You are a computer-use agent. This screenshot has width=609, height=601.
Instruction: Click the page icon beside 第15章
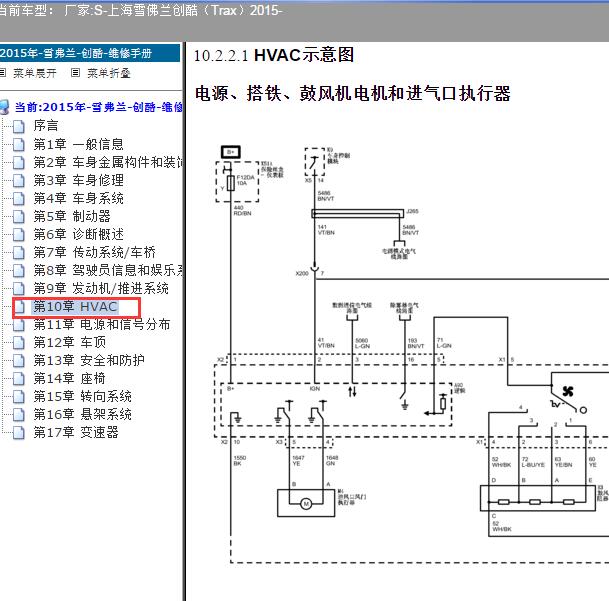tap(19, 397)
